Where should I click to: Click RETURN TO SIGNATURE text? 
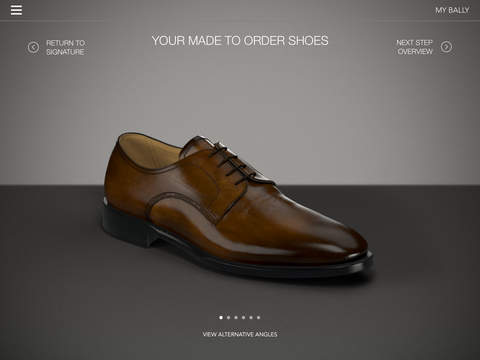(65, 47)
